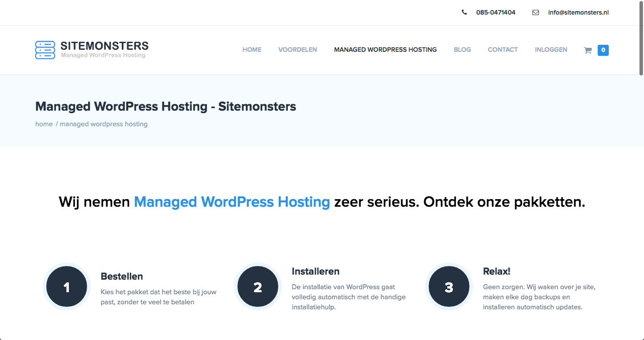This screenshot has width=644, height=340.
Task: Click INLOGGEN to sign in
Action: pos(551,49)
